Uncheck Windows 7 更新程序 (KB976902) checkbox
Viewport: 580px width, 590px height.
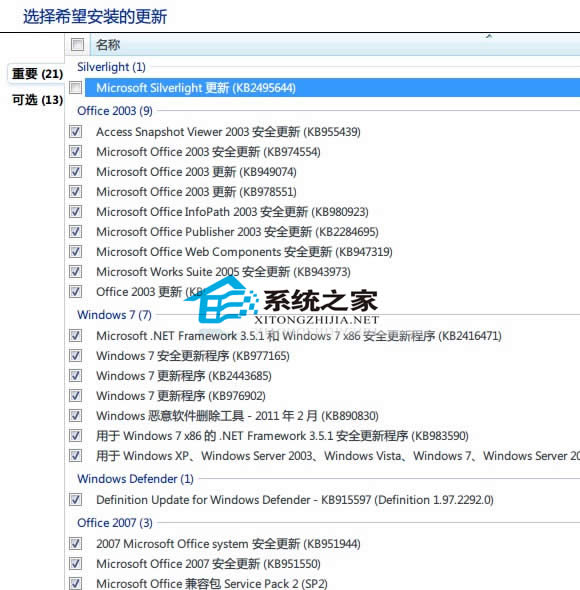click(75, 395)
